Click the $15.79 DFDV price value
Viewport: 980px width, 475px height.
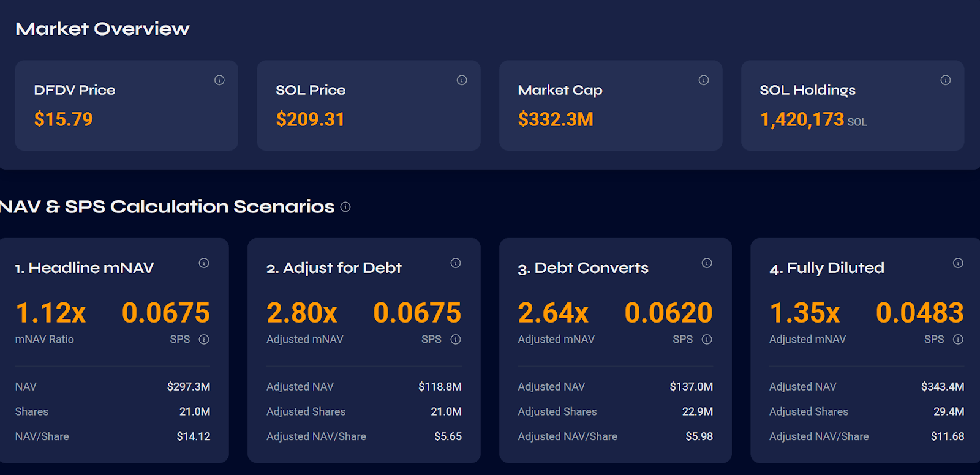(x=63, y=119)
